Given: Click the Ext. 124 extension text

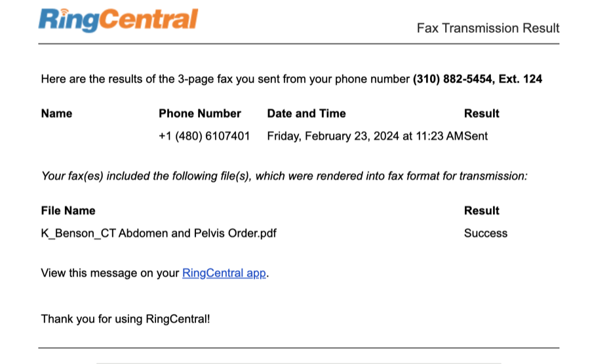Looking at the screenshot, I should (521, 79).
